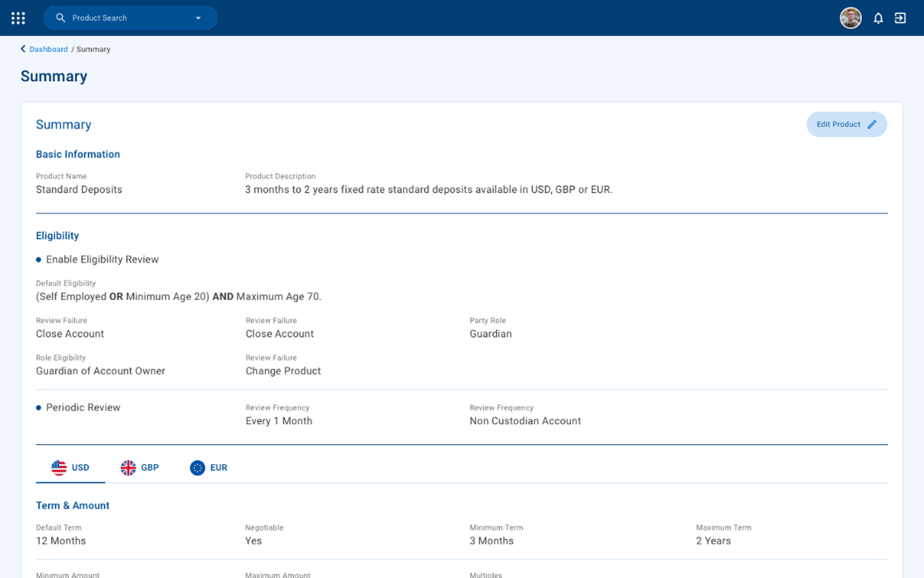Switch to the USD currency tab

coord(70,467)
